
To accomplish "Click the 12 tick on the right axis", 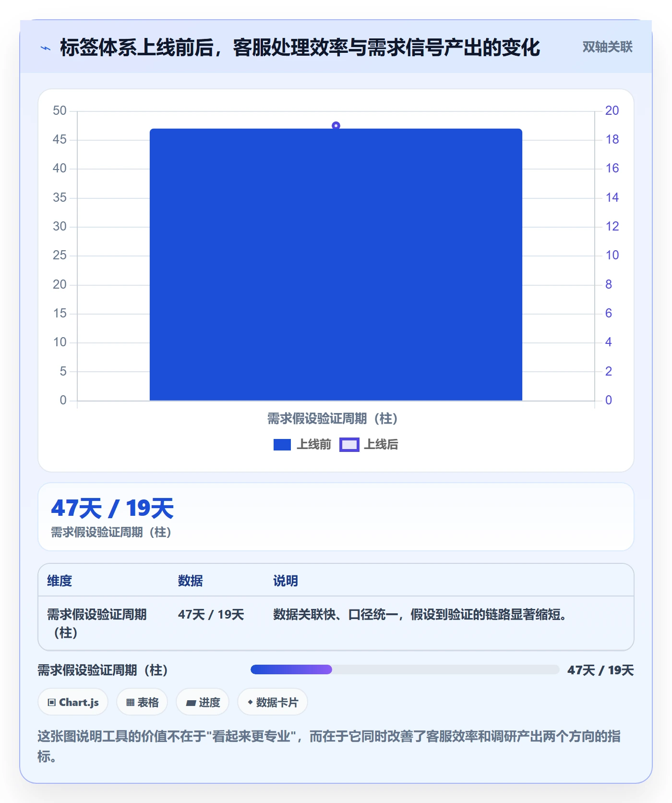I will click(x=612, y=227).
